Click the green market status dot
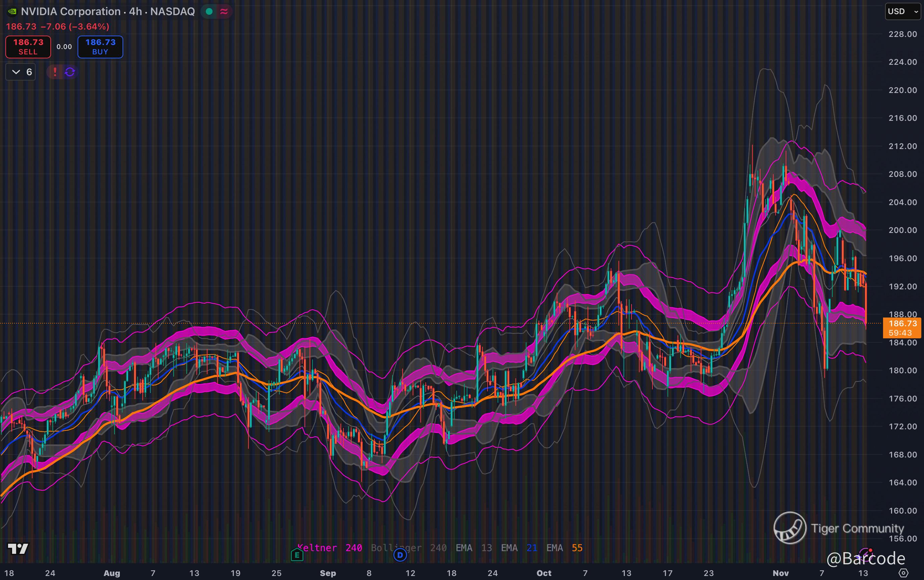Image resolution: width=924 pixels, height=580 pixels. click(x=209, y=11)
